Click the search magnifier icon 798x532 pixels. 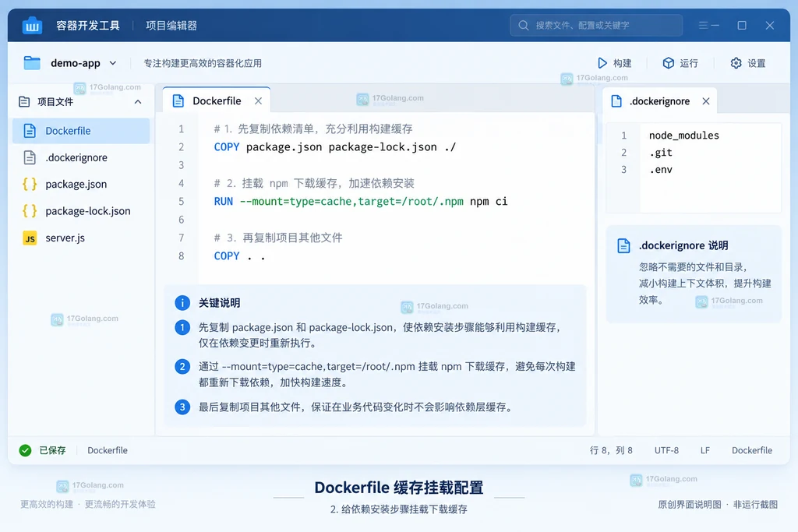[x=523, y=25]
